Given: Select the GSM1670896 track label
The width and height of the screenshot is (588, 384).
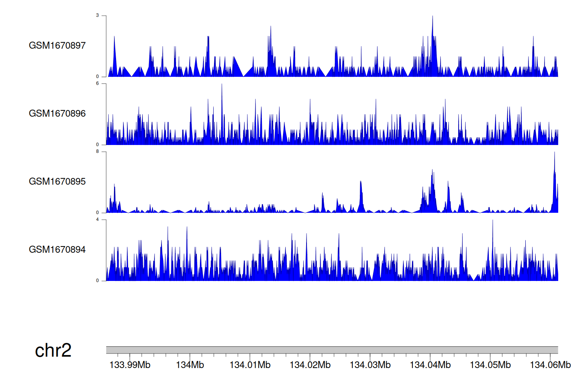Looking at the screenshot, I should [x=57, y=114].
